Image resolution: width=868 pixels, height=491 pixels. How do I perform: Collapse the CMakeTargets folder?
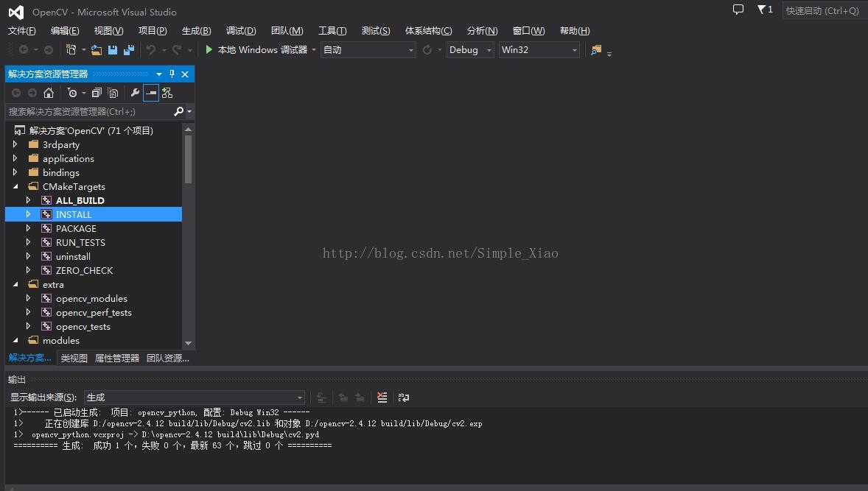point(15,186)
